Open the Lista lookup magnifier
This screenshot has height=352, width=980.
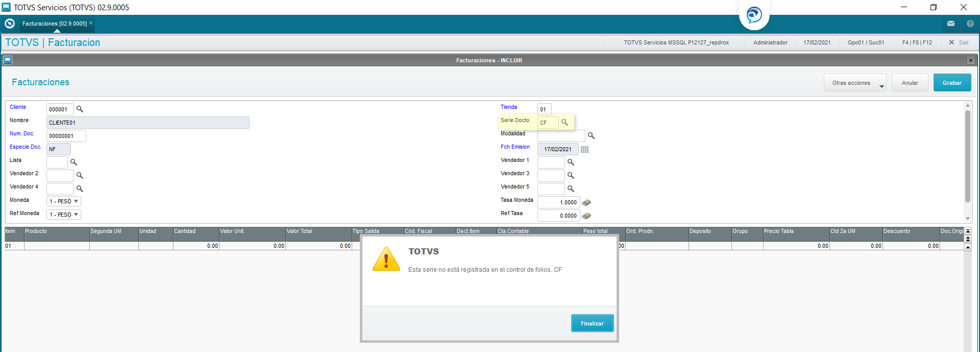pyautogui.click(x=73, y=162)
